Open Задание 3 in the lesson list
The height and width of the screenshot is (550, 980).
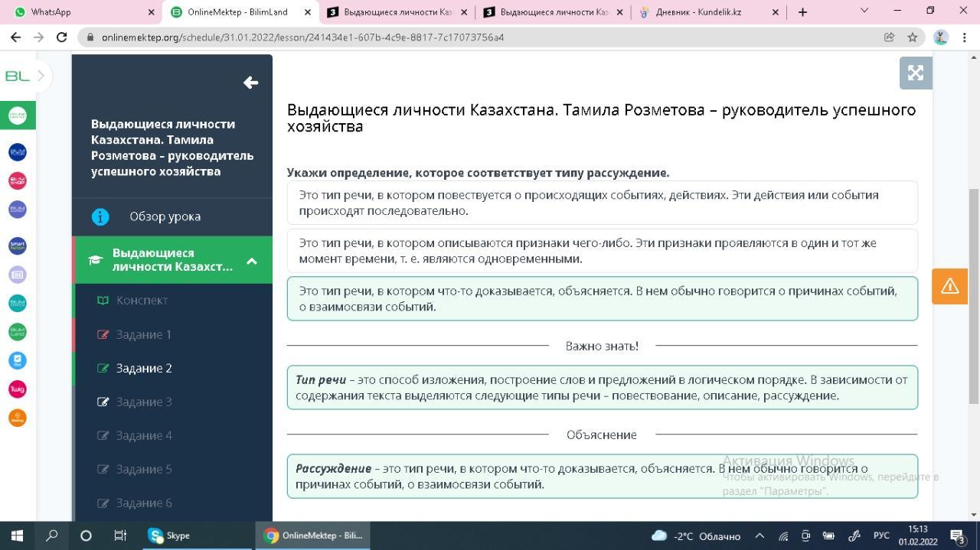144,402
